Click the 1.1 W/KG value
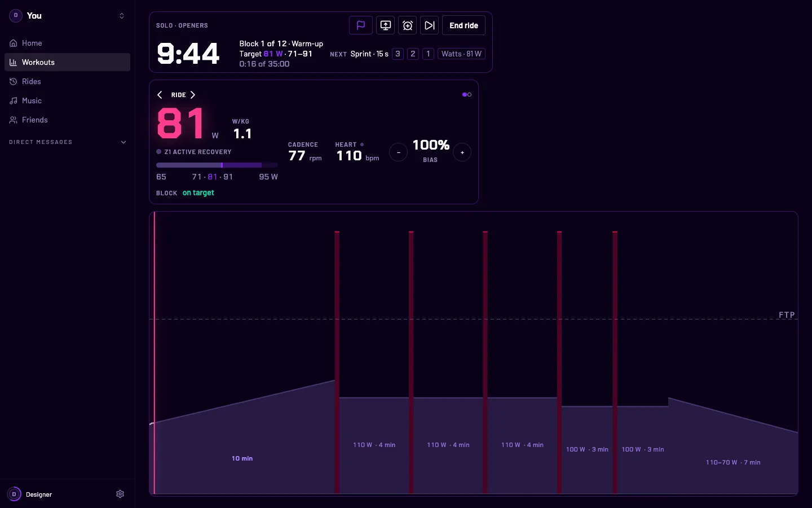 242,134
